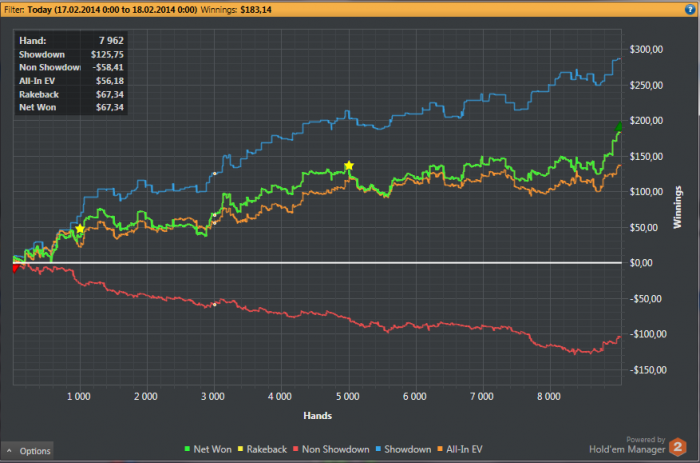
Task: Click the $50,00 axis label
Action: coord(643,228)
